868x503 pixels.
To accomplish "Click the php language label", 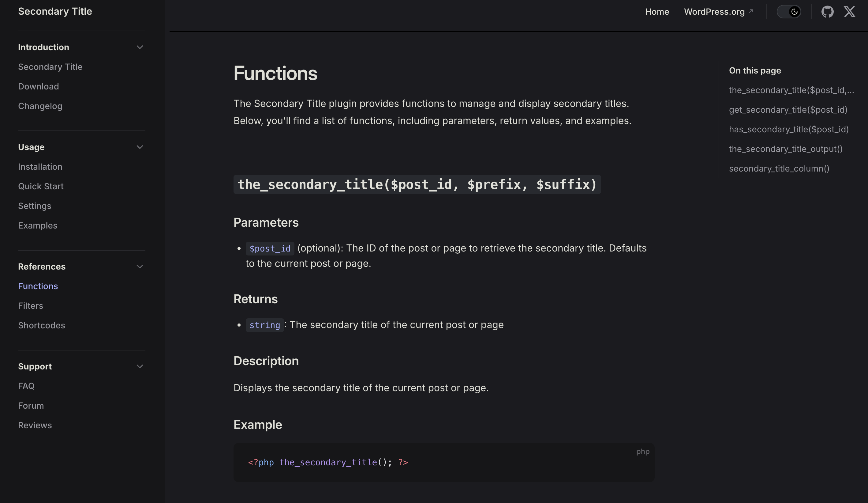I will point(642,452).
